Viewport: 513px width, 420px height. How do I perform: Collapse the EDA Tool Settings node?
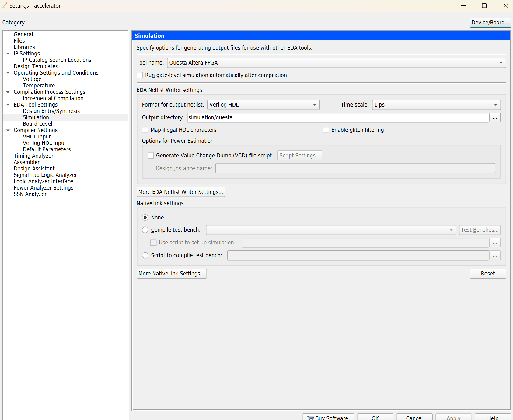8,105
